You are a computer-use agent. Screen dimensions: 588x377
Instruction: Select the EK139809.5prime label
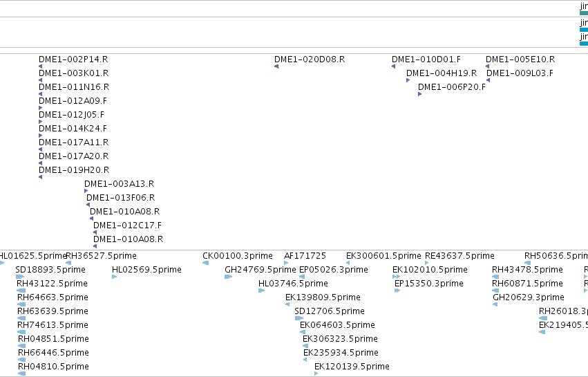[323, 297]
